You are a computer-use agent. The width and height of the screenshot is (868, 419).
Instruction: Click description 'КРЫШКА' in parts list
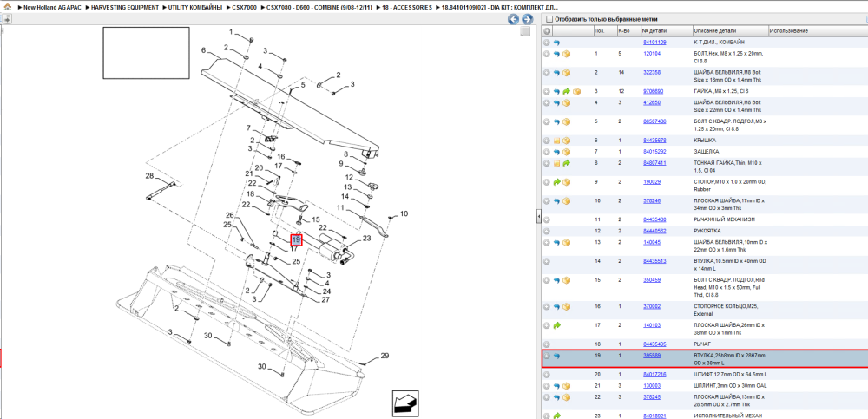(705, 140)
